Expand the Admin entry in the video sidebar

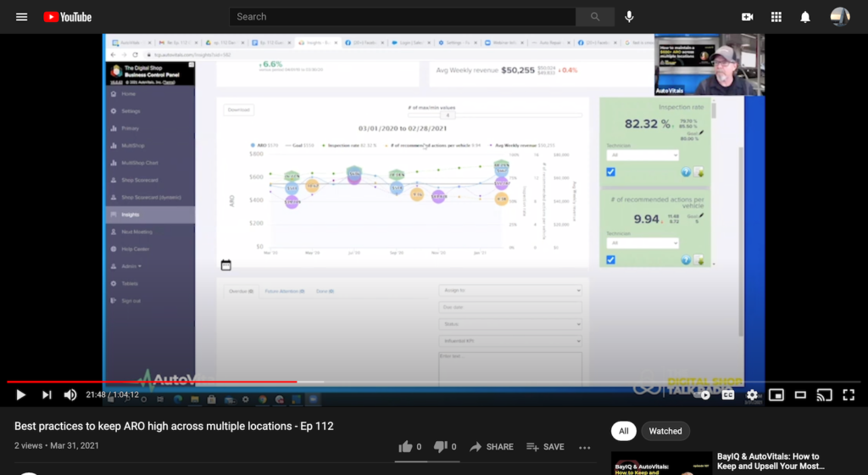pos(131,266)
